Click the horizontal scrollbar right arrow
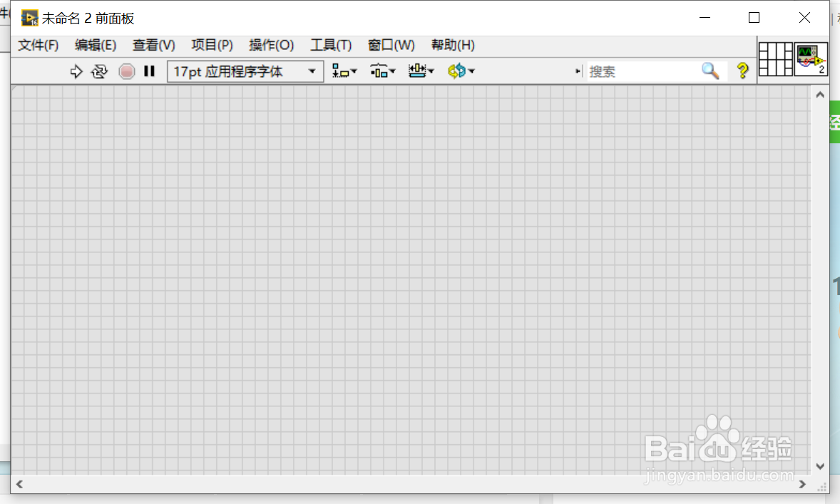 tap(802, 484)
